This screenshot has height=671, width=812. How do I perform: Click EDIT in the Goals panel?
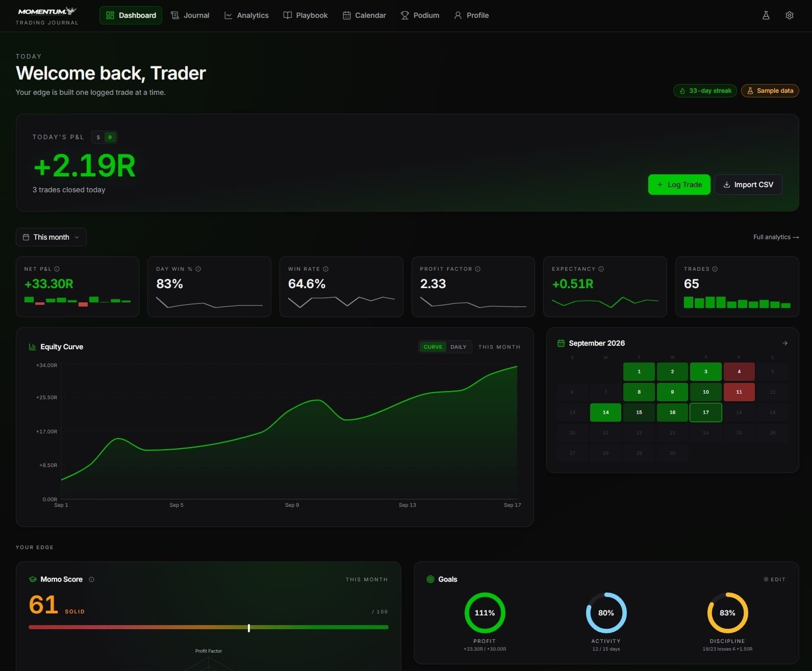pyautogui.click(x=774, y=579)
